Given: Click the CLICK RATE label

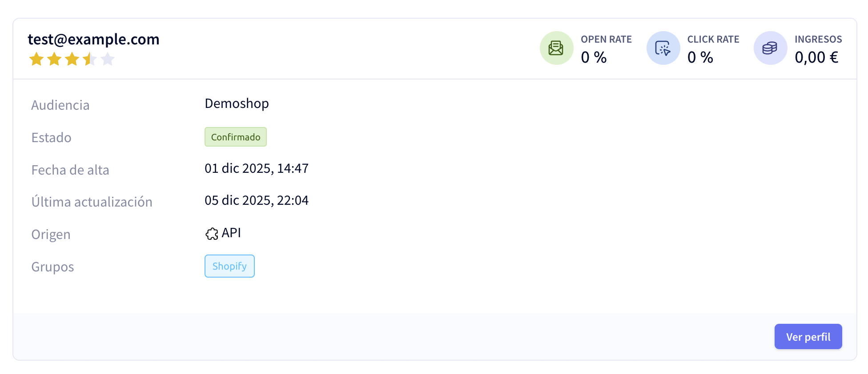Looking at the screenshot, I should pyautogui.click(x=713, y=40).
